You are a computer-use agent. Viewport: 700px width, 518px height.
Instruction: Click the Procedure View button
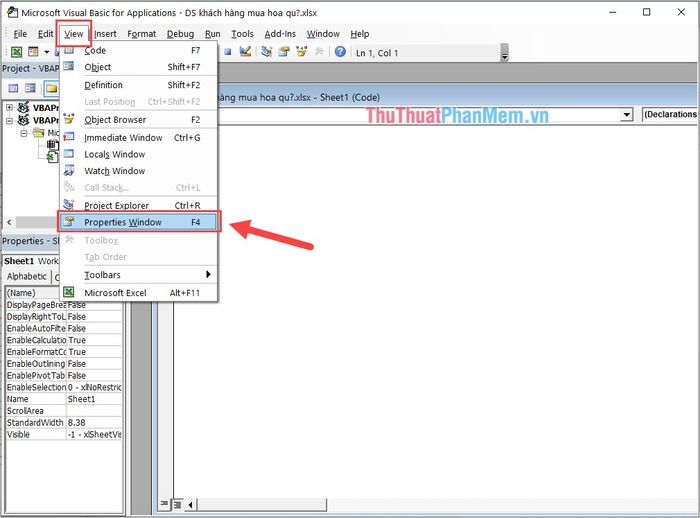(165, 504)
